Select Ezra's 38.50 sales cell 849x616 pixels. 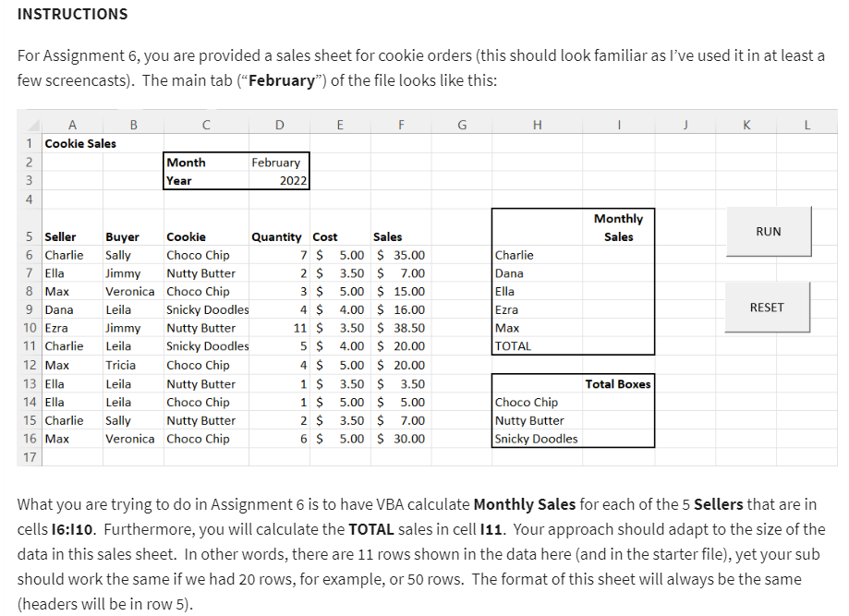(400, 328)
